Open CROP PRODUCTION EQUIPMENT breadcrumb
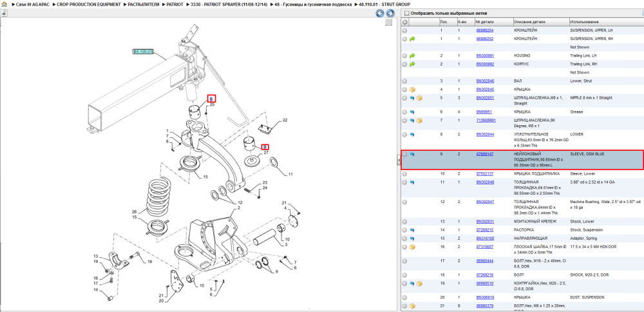The height and width of the screenshot is (312, 644). tap(89, 4)
